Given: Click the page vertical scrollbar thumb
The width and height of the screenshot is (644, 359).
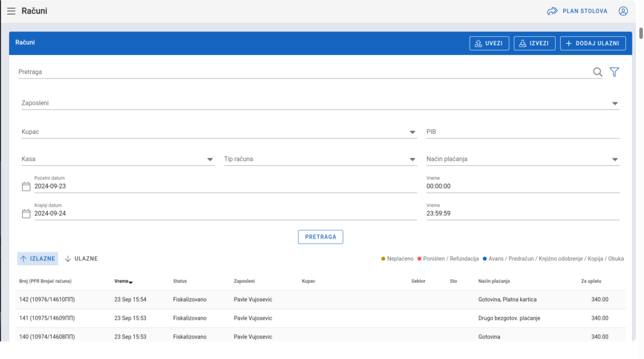Looking at the screenshot, I should click(x=641, y=33).
